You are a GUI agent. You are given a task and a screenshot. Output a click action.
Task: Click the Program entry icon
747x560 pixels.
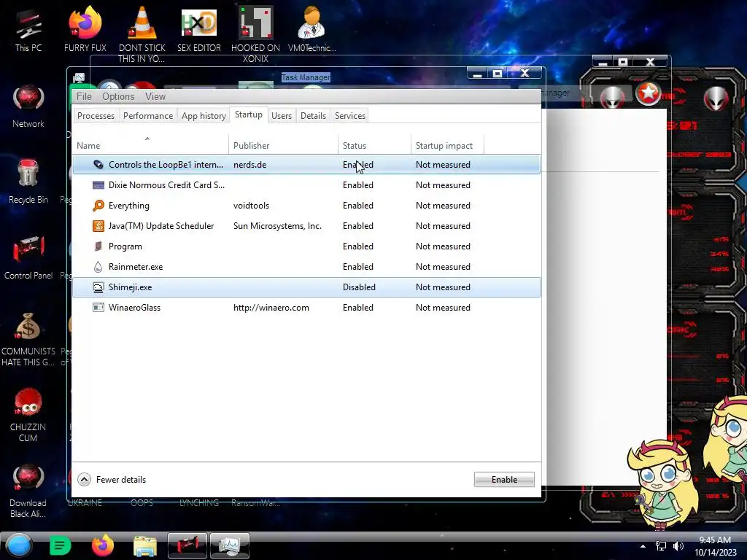98,246
